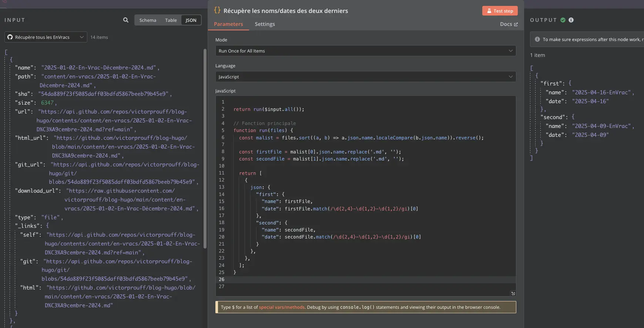Open the Parameters tab
This screenshot has height=328, width=644.
(228, 24)
